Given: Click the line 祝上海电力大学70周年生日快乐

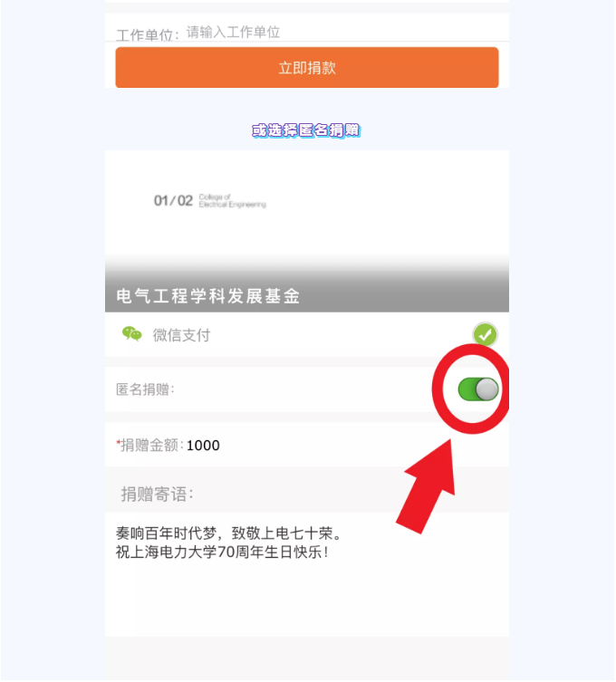Looking at the screenshot, I should pyautogui.click(x=222, y=552).
